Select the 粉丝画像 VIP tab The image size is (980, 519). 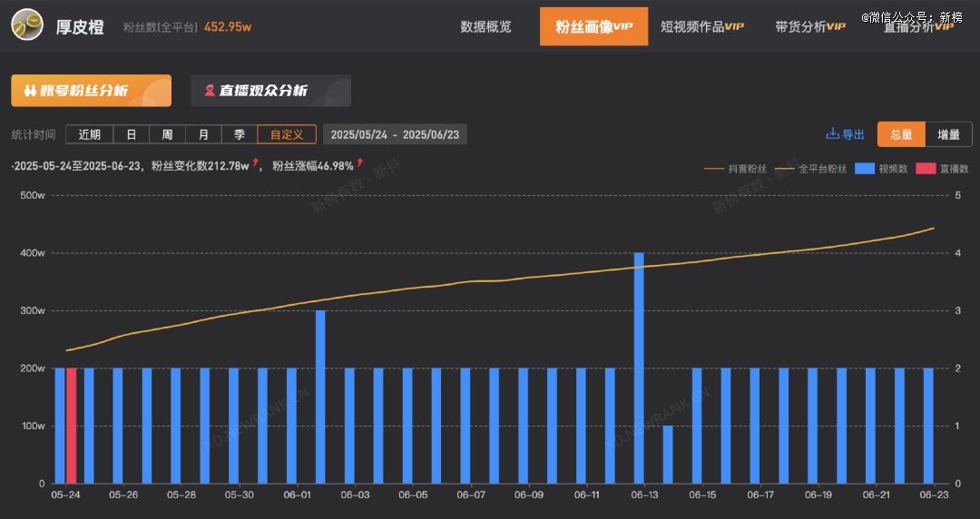[x=593, y=27]
